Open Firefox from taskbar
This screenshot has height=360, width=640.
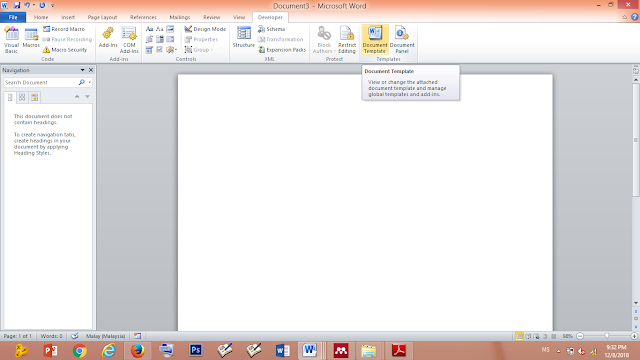(138, 351)
